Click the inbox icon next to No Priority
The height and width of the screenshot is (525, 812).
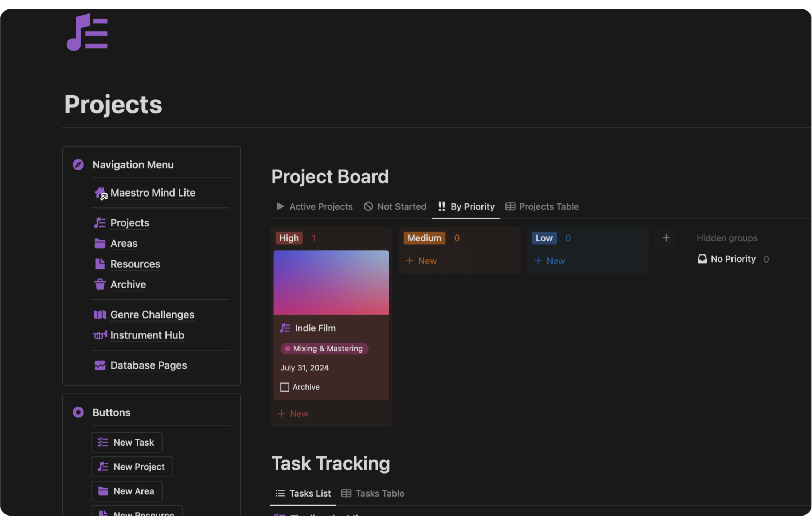coord(702,259)
